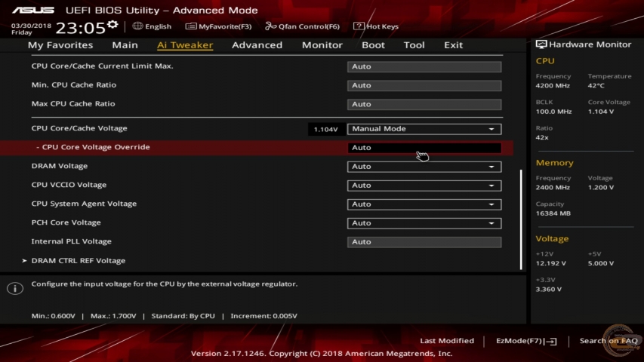Click the 42x ratio value
Screen dimensions: 644x362
pyautogui.click(x=542, y=137)
